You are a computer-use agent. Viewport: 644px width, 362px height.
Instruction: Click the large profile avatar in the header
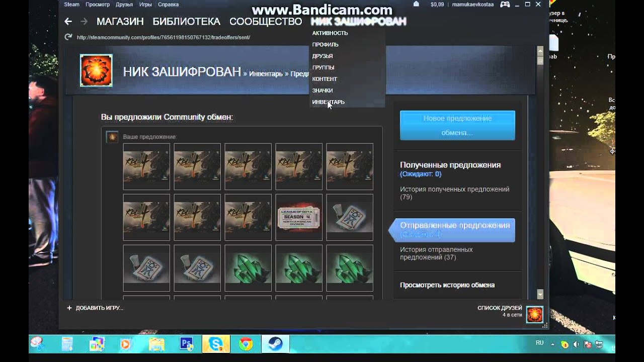pos(96,70)
